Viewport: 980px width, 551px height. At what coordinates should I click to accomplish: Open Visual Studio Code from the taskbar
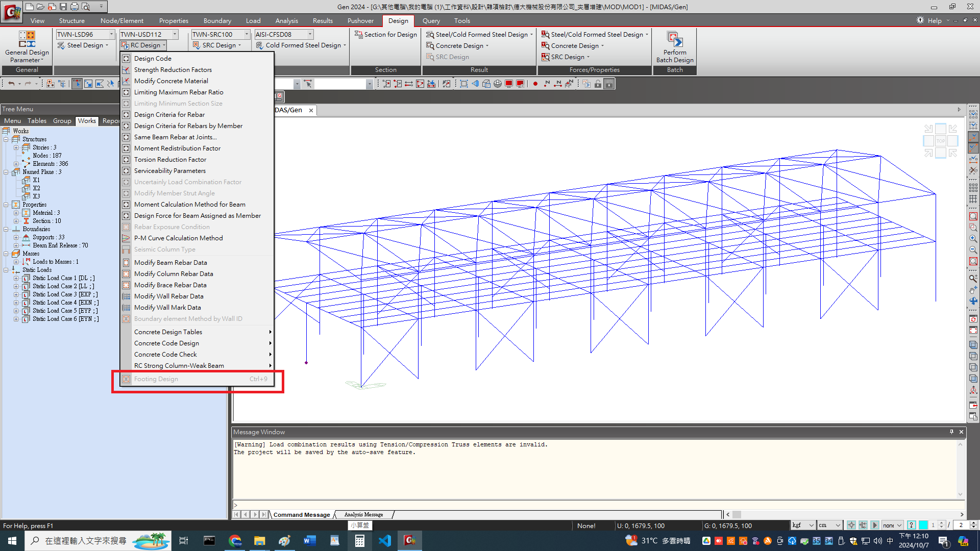385,541
